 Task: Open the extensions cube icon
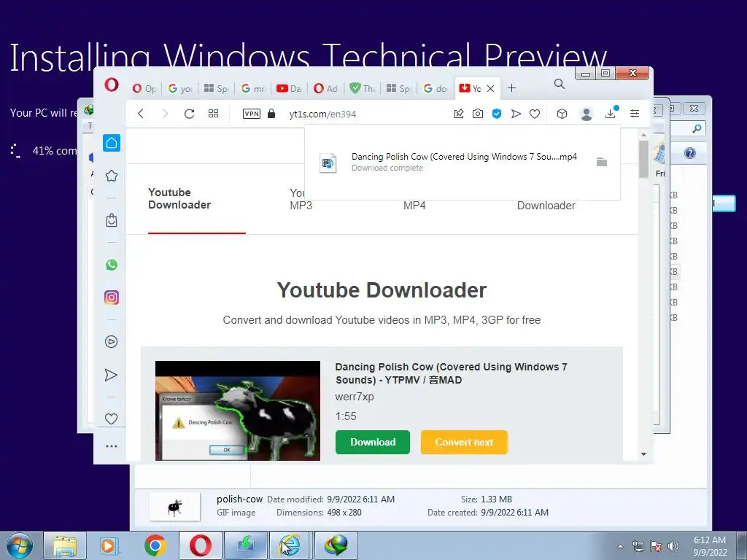coord(562,114)
